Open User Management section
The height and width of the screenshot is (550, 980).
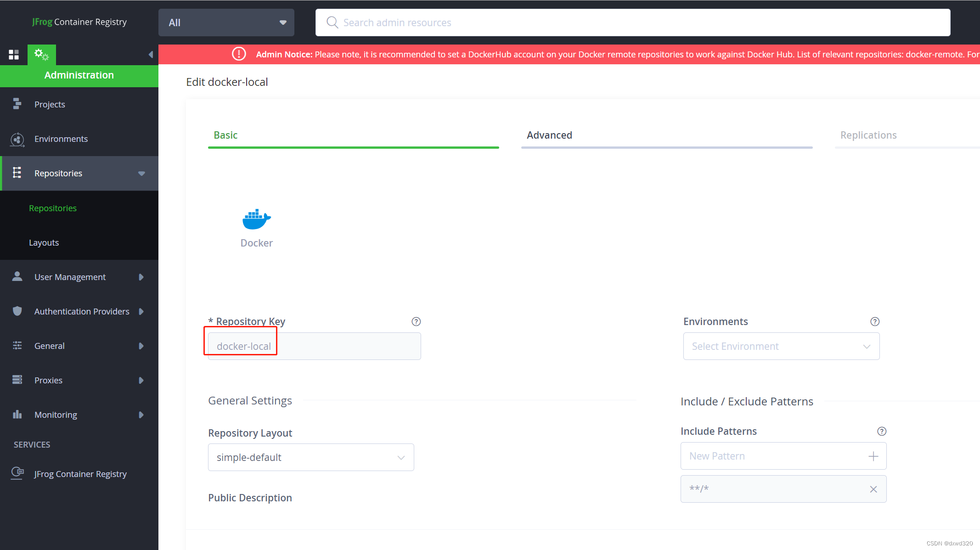[x=69, y=277]
